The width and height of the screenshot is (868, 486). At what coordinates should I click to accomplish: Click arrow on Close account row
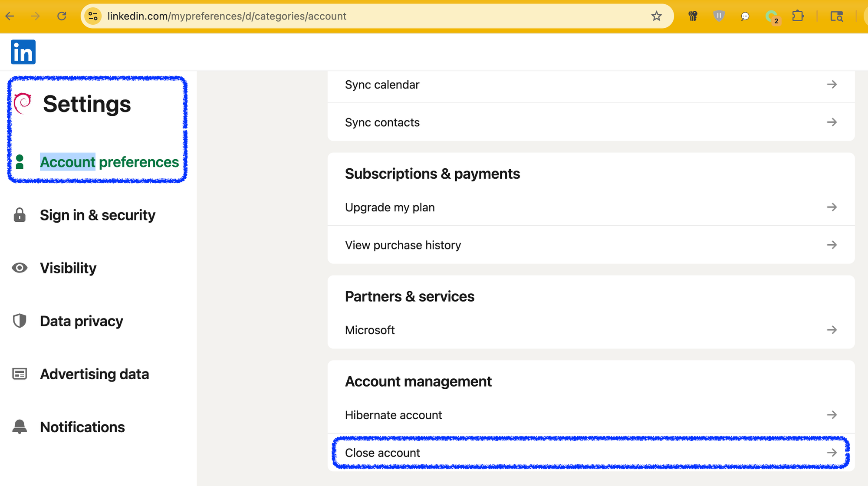point(832,453)
